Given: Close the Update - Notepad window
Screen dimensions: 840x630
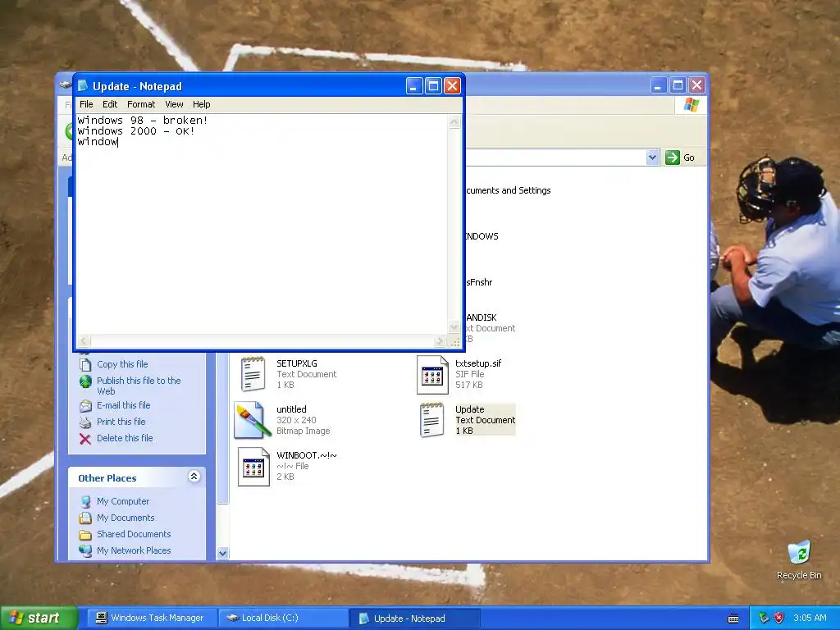Looking at the screenshot, I should [453, 85].
